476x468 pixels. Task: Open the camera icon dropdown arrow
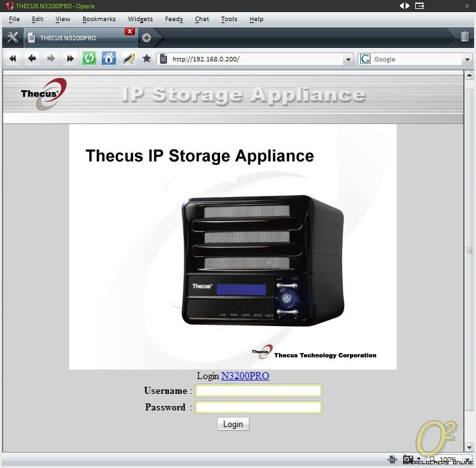coord(419,458)
